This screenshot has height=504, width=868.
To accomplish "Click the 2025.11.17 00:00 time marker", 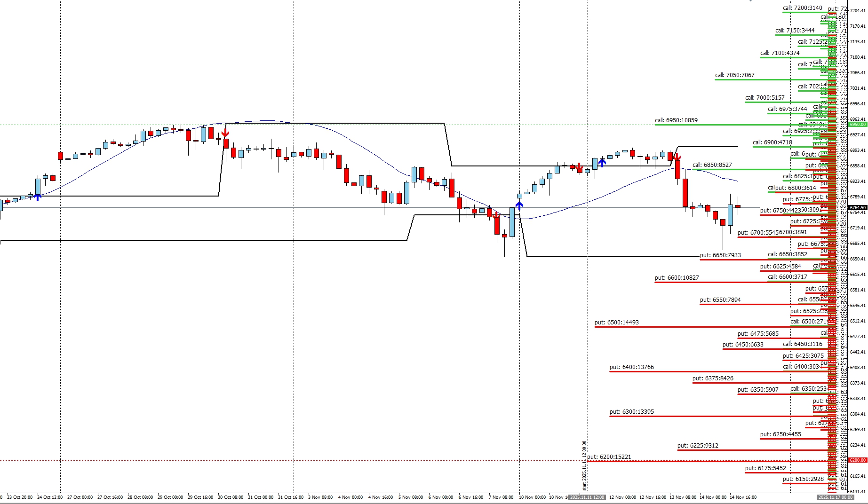I will [x=835, y=497].
